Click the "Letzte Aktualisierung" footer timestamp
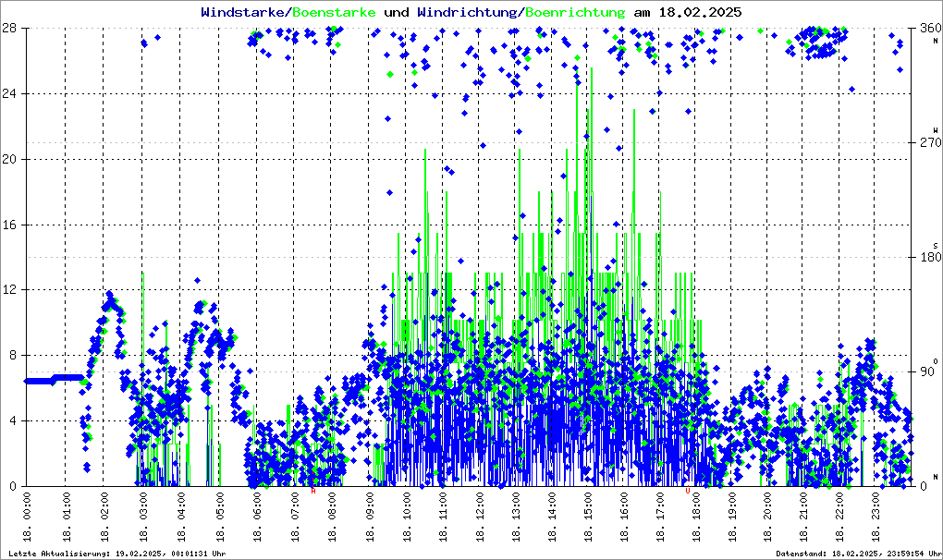Image resolution: width=943 pixels, height=560 pixels. [117, 554]
